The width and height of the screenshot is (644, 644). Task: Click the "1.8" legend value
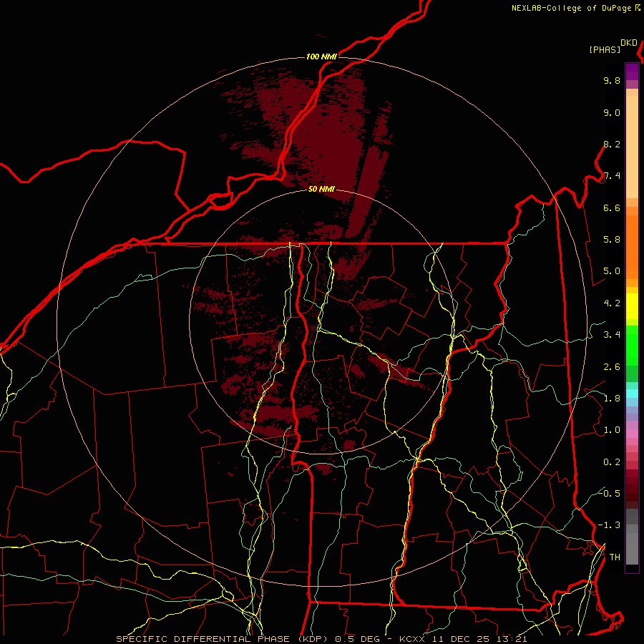coord(612,399)
